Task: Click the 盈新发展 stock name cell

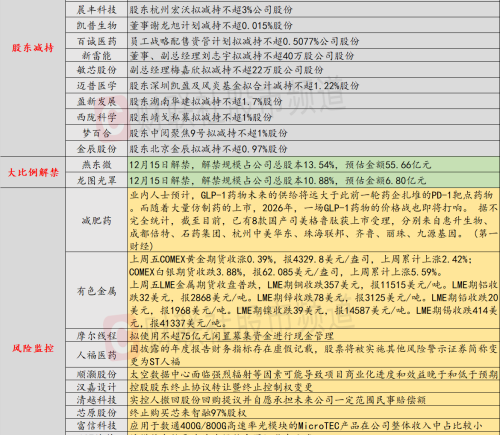Action: (97, 101)
